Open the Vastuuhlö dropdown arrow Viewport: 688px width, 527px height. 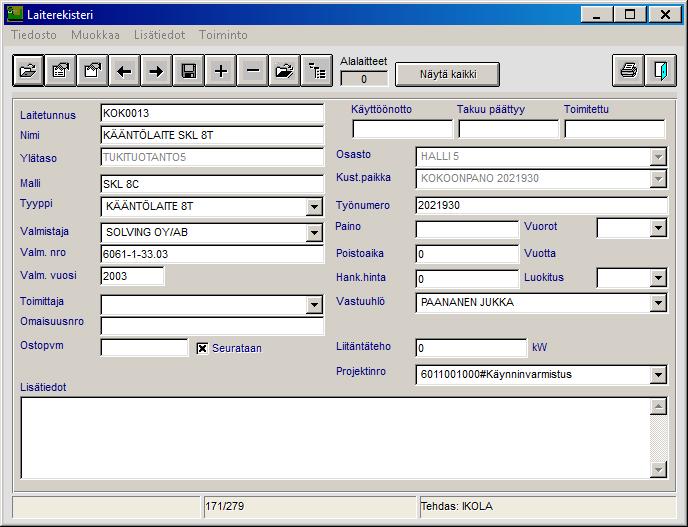point(658,303)
